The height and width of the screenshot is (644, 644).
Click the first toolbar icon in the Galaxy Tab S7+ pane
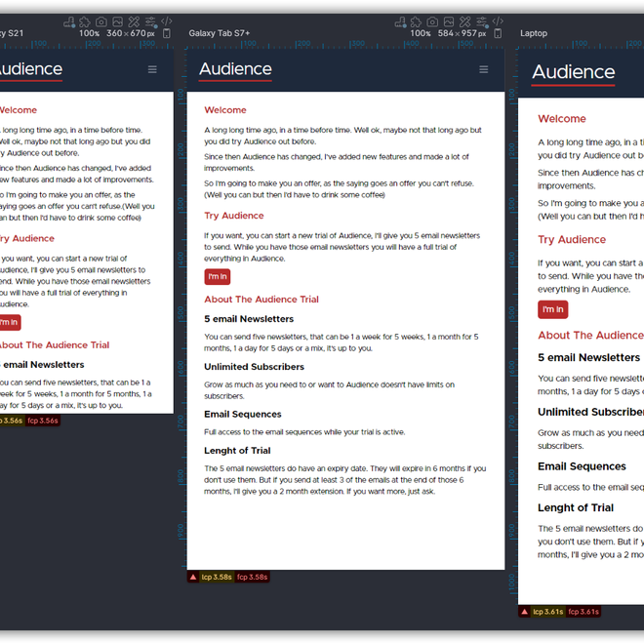tap(400, 22)
